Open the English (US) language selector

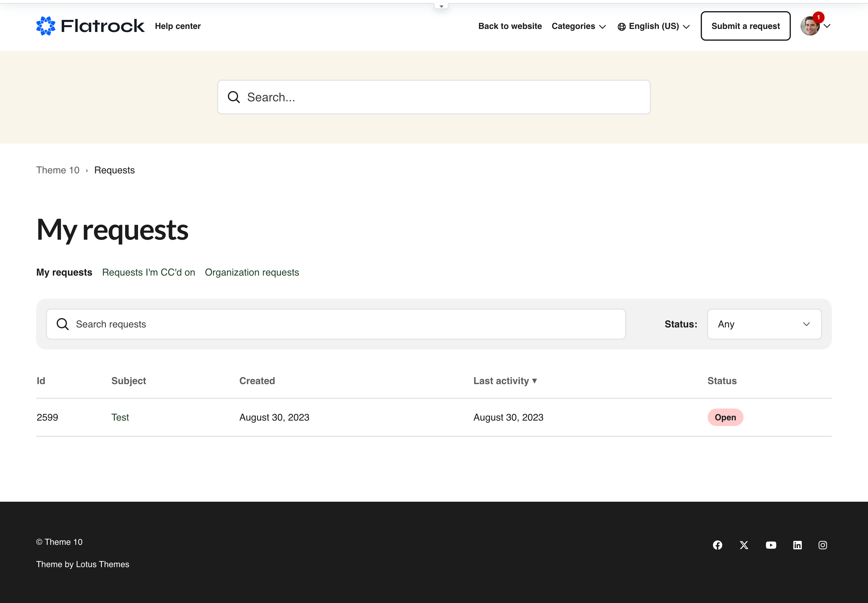(x=658, y=26)
